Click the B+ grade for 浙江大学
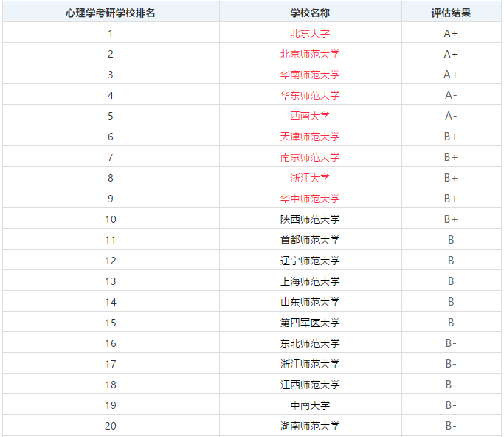This screenshot has height=437, width=504. point(451,178)
